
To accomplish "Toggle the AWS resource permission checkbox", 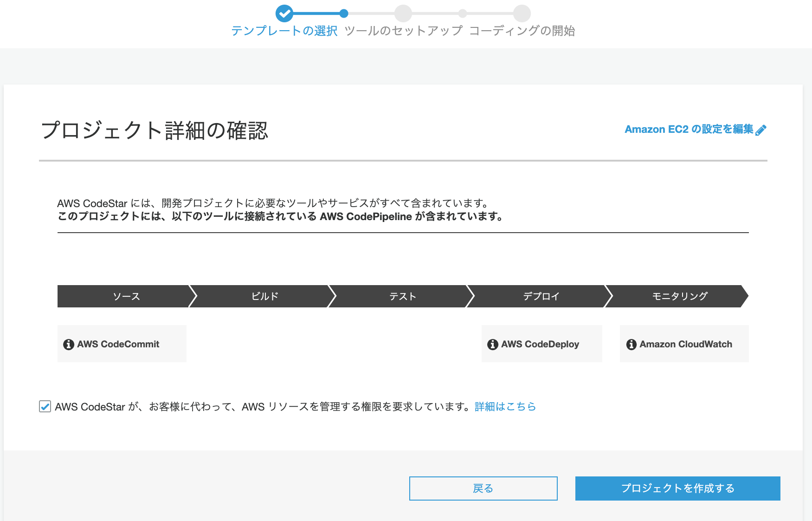I will point(45,406).
